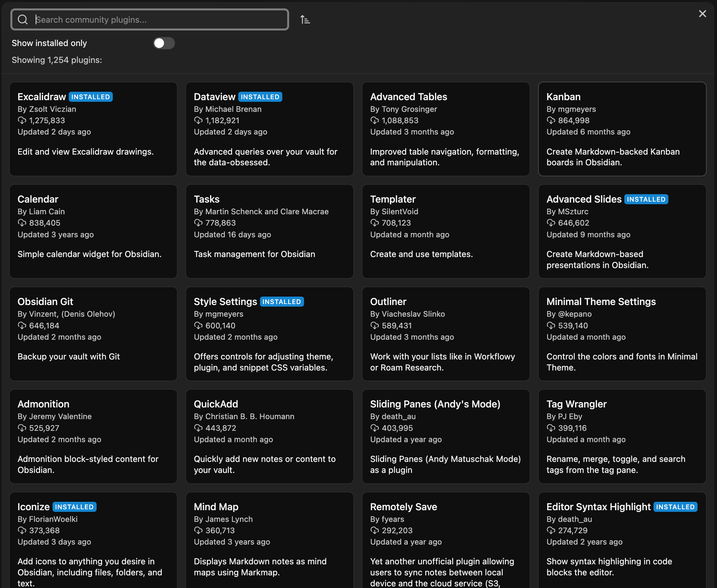Open the Tasks plugin title
The image size is (717, 588).
(x=206, y=199)
